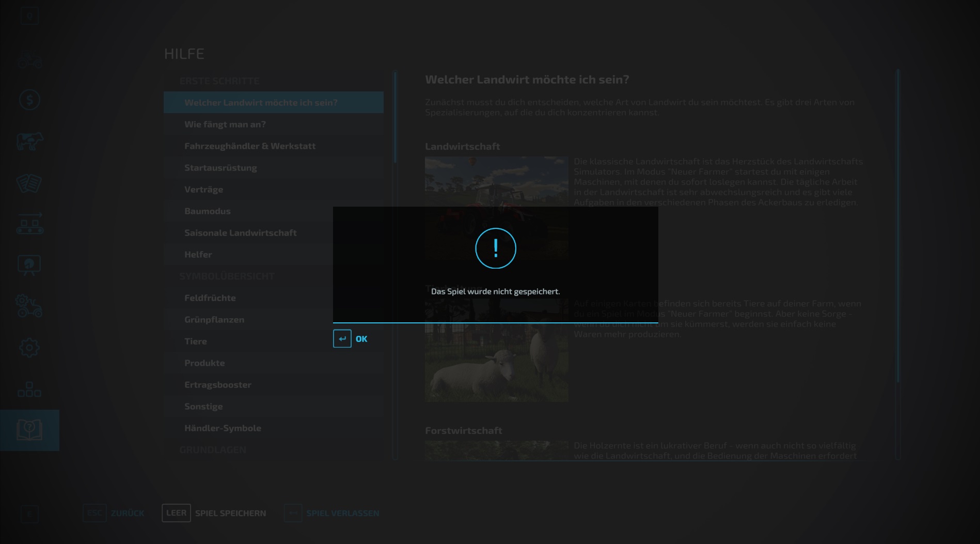Open 'Fahrzeughändler & Werkstatt' help topic
This screenshot has height=544, width=980.
[274, 146]
